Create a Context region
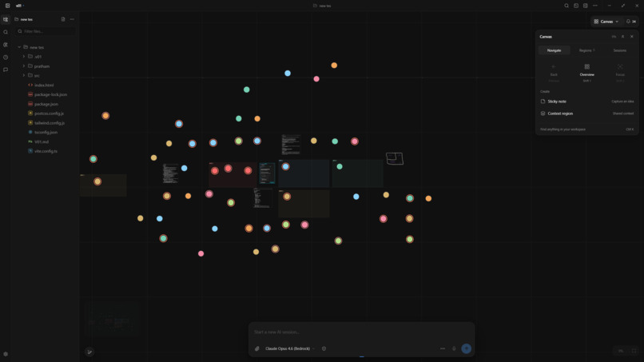 point(587,113)
